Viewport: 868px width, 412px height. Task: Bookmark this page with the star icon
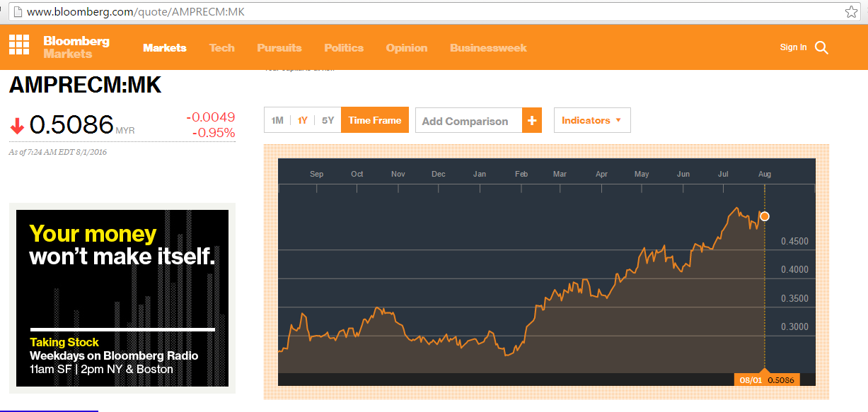point(851,11)
